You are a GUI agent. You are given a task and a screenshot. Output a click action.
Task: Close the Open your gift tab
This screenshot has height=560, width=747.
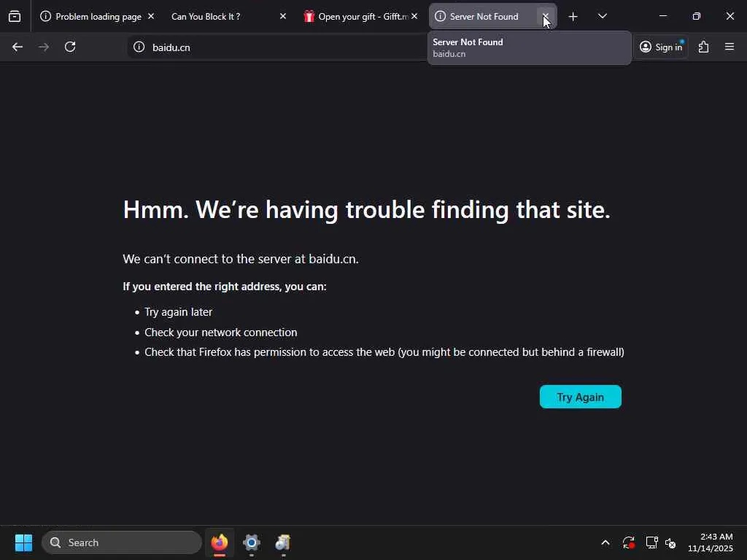(x=414, y=17)
